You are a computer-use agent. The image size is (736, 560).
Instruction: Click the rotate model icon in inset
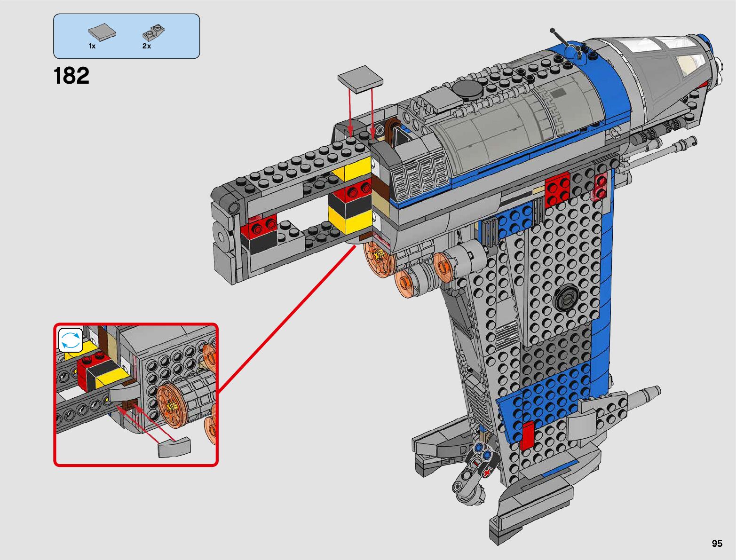(x=71, y=340)
